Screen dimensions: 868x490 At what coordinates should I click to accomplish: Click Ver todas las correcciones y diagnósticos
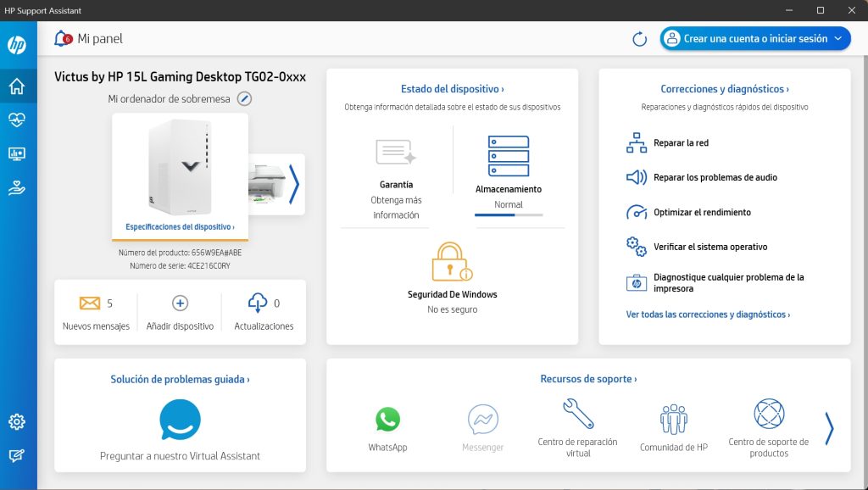(708, 315)
